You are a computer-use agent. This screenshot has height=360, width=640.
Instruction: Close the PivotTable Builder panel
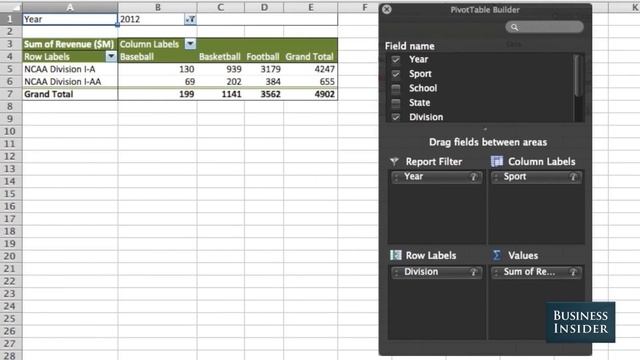tap(387, 9)
